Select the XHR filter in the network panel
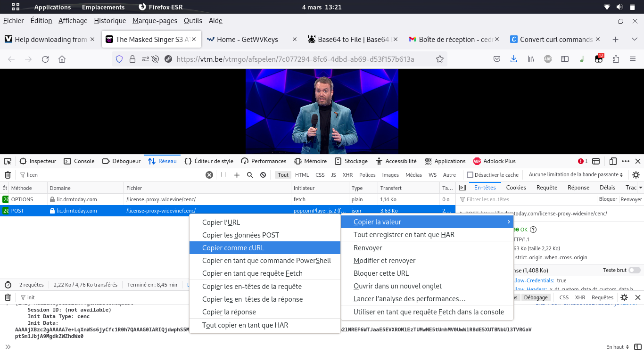644x362 pixels. [x=347, y=175]
